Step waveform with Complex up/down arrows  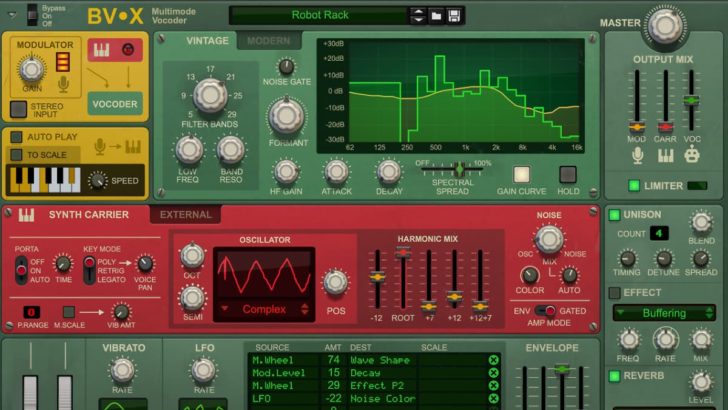(305, 309)
